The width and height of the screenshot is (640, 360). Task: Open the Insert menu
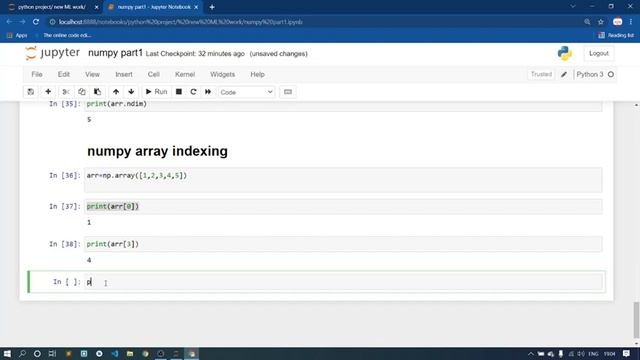pos(124,74)
